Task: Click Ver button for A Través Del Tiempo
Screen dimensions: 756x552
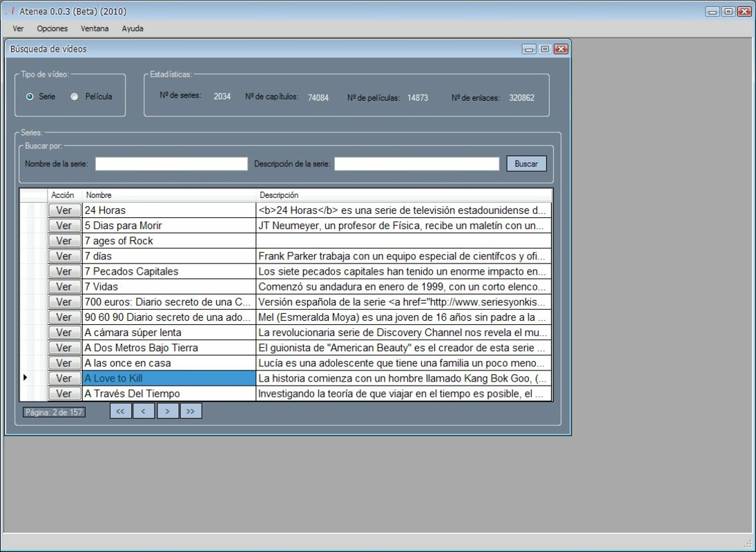Action: click(x=65, y=393)
